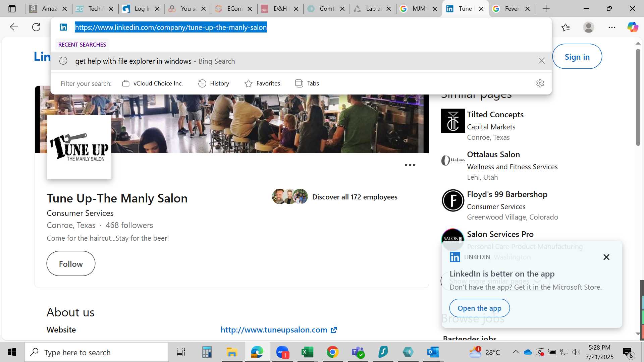
Task: Click the scrollbar down arrow
Action: click(x=638, y=334)
